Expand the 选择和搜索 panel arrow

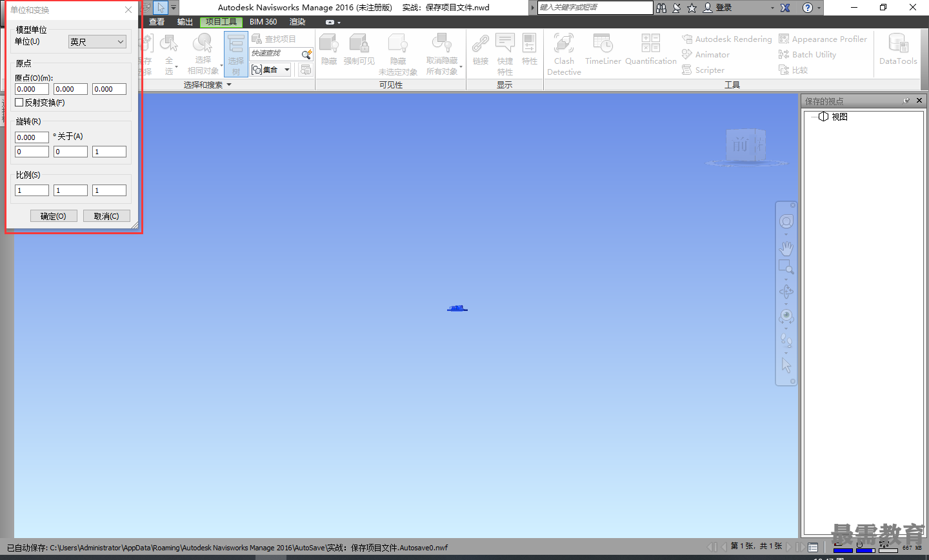tap(229, 85)
